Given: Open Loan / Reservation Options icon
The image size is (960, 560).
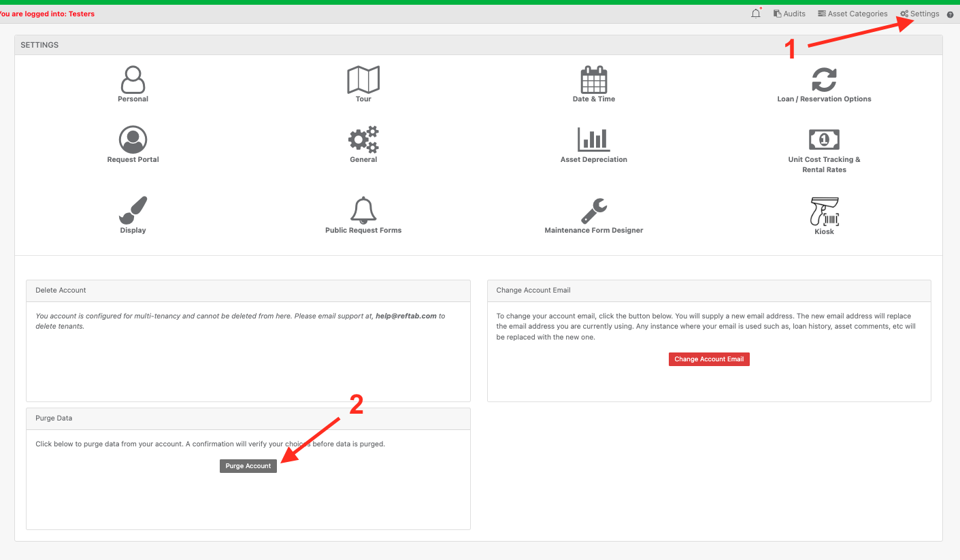Looking at the screenshot, I should (824, 80).
